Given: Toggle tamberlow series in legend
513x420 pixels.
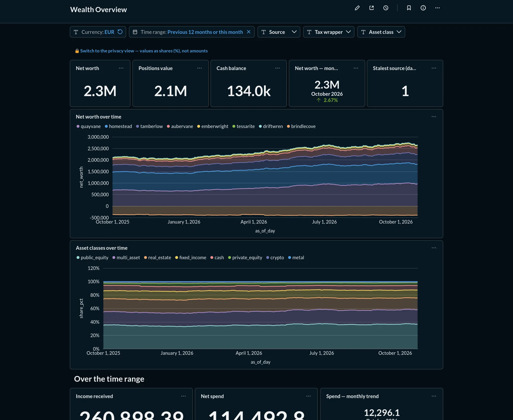Looking at the screenshot, I should [149, 126].
